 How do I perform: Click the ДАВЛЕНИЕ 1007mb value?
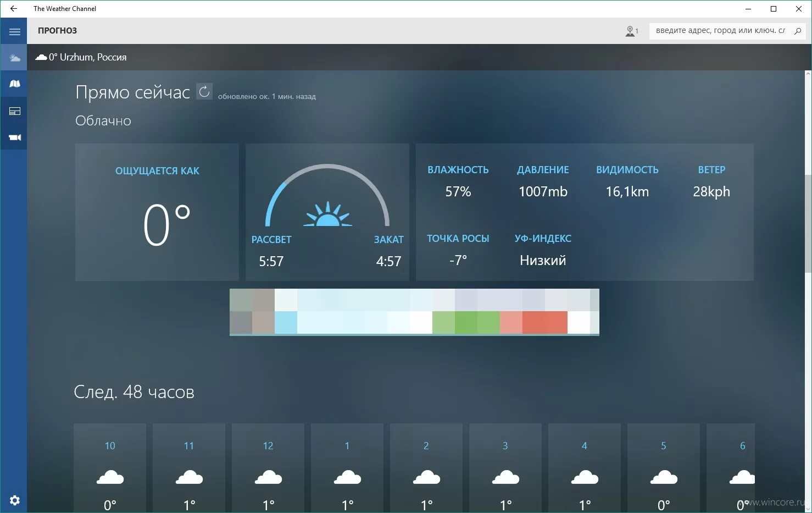pyautogui.click(x=543, y=191)
